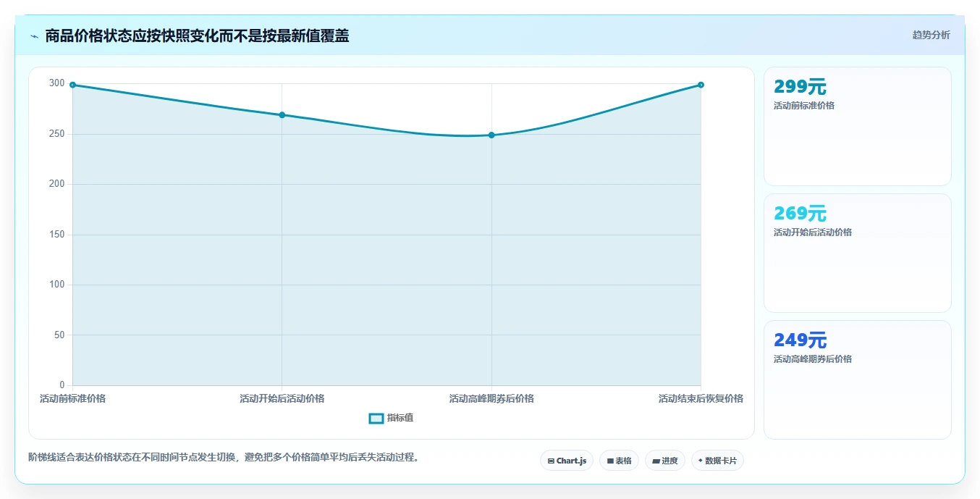Click the 趋势分析 label in the header

click(x=931, y=35)
